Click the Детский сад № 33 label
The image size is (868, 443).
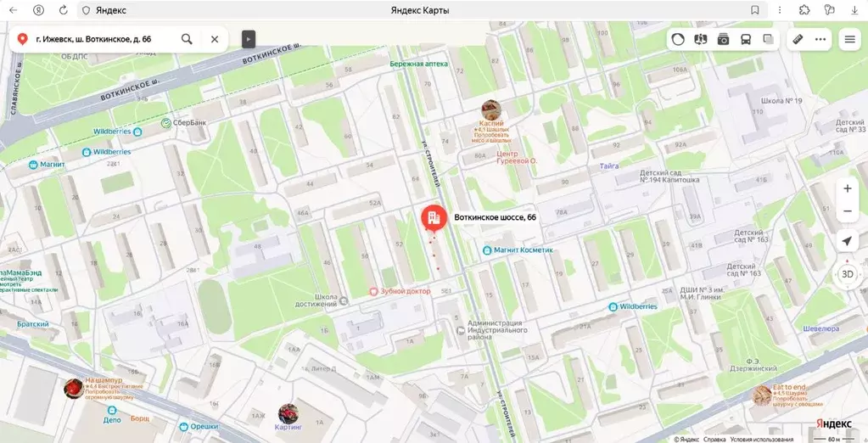[850, 126]
